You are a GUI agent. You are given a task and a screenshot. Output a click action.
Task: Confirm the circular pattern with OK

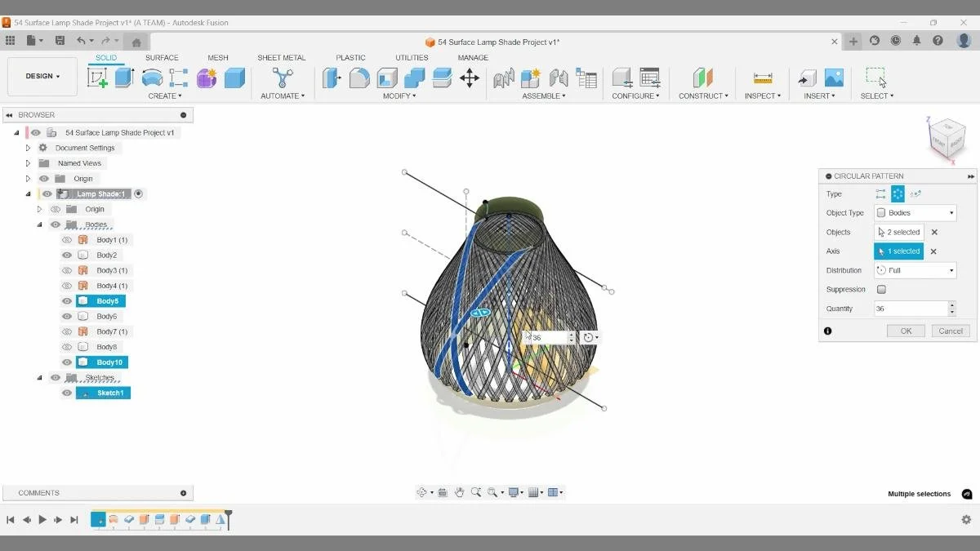906,331
